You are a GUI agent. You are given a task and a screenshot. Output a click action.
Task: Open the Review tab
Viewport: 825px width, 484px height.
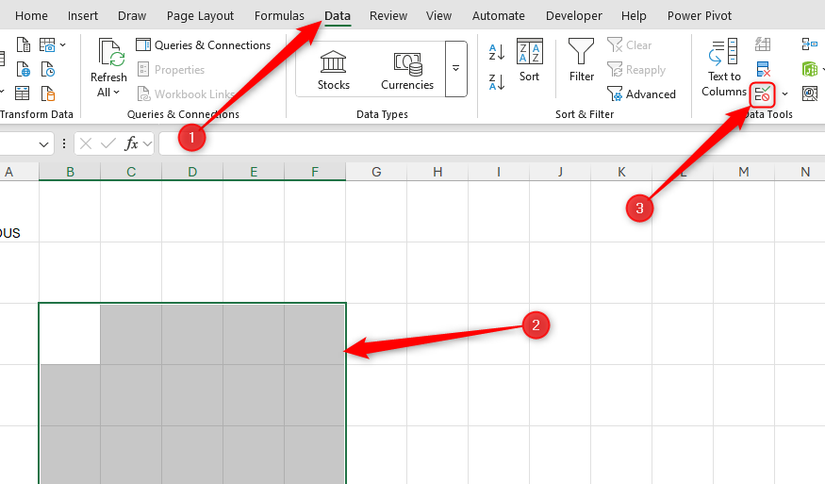click(388, 16)
